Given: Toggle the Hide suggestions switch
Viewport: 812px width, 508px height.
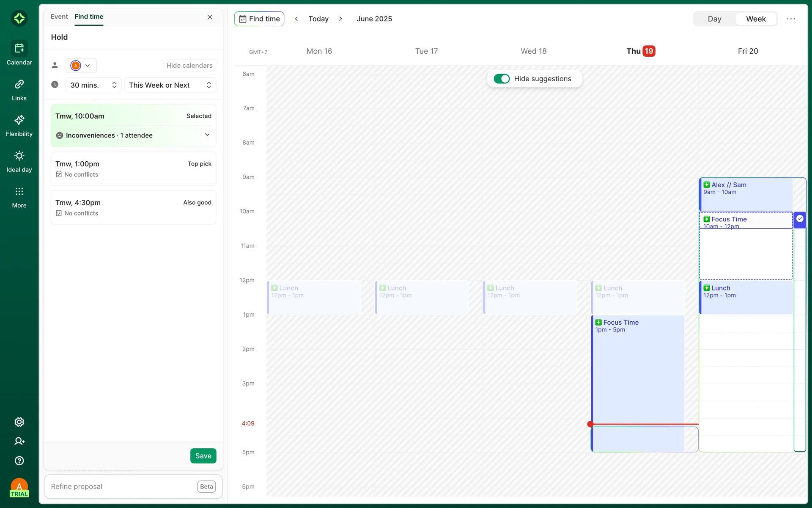Looking at the screenshot, I should 502,79.
